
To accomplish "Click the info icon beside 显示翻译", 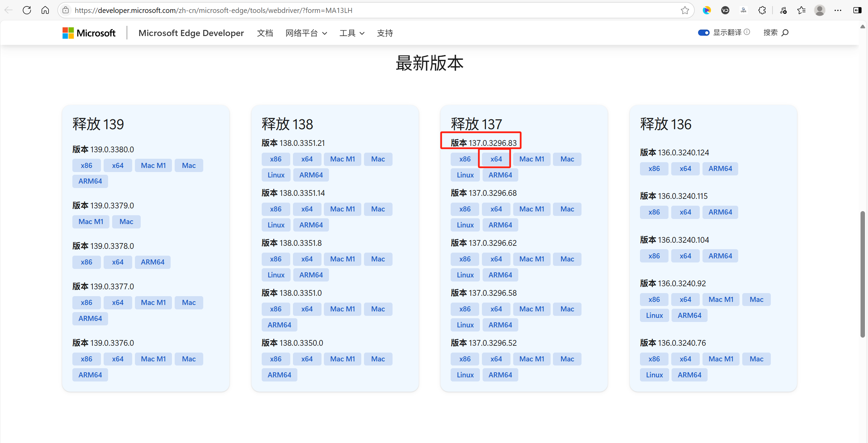I will pos(747,32).
